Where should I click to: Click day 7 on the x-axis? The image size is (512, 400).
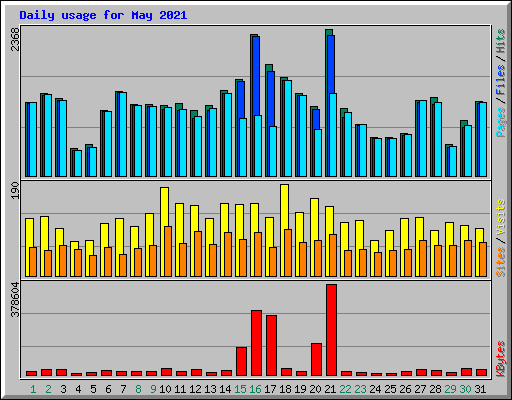[x=123, y=389]
